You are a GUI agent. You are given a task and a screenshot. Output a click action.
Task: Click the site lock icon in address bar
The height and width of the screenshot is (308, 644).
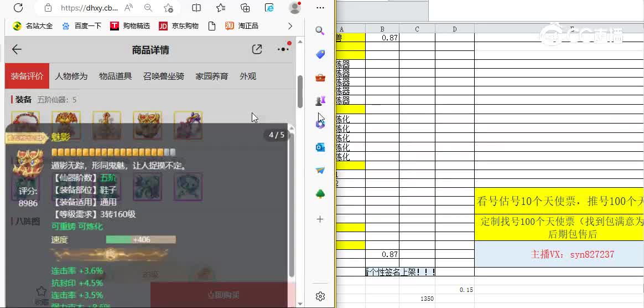tap(48, 8)
